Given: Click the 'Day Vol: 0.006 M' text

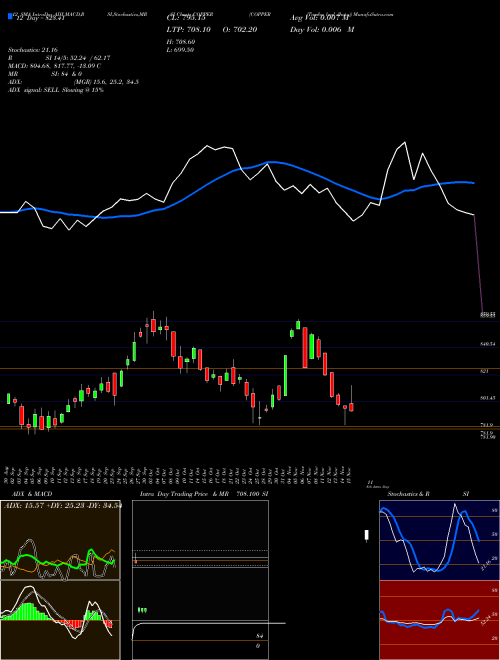Looking at the screenshot, I should click(322, 29).
